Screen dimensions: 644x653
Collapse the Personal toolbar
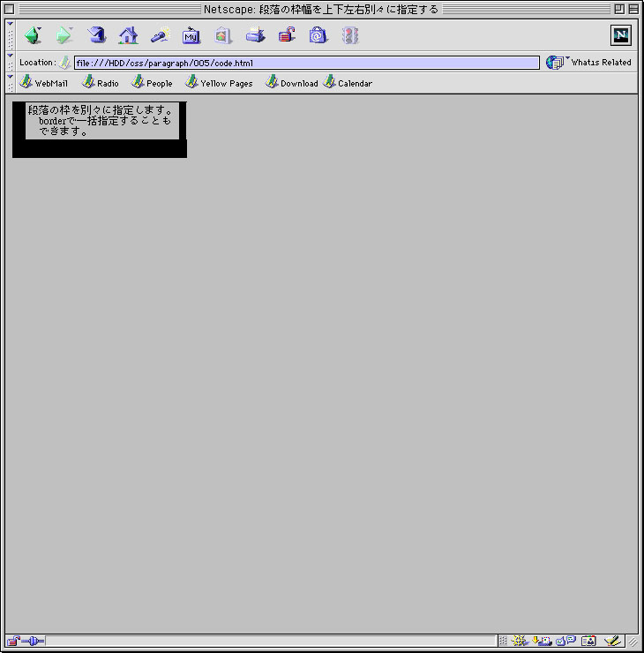[11, 83]
